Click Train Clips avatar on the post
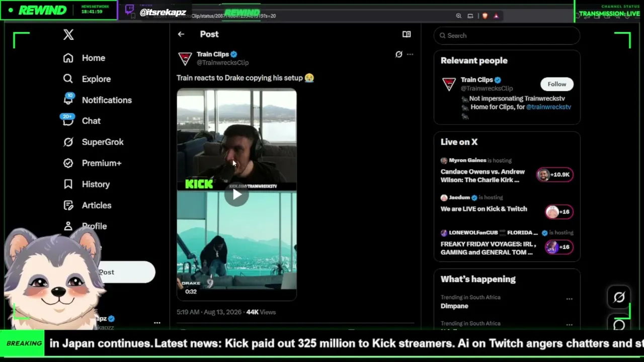The width and height of the screenshot is (644, 362). pyautogui.click(x=185, y=58)
